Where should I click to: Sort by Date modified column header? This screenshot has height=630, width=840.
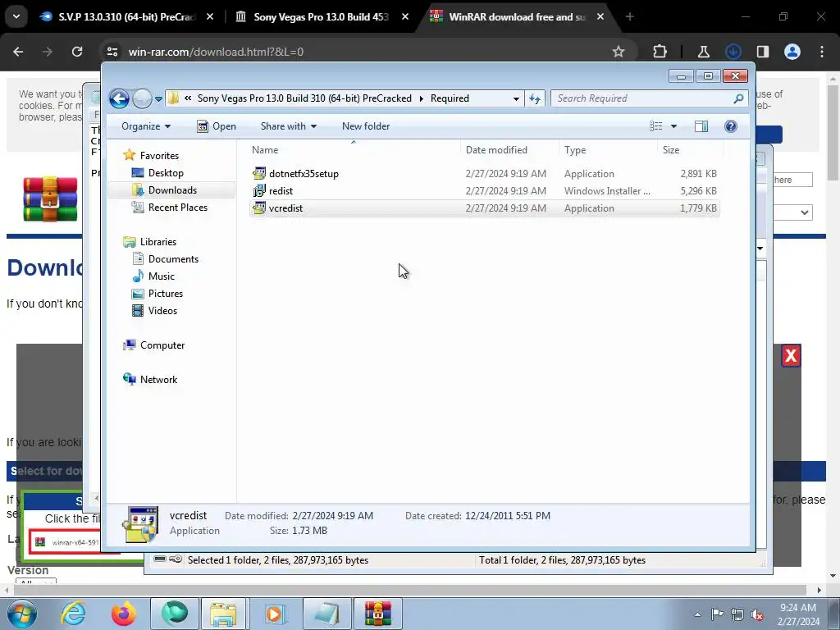tap(496, 150)
